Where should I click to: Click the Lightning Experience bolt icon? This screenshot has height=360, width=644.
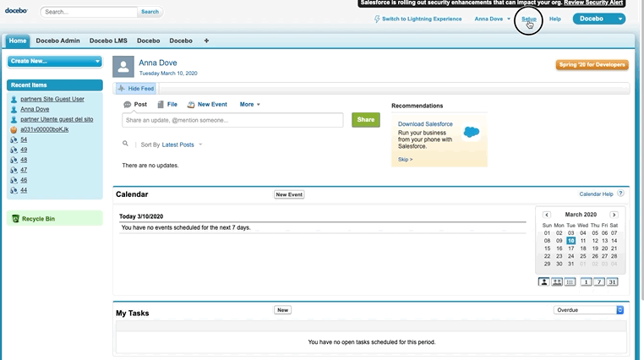(377, 19)
